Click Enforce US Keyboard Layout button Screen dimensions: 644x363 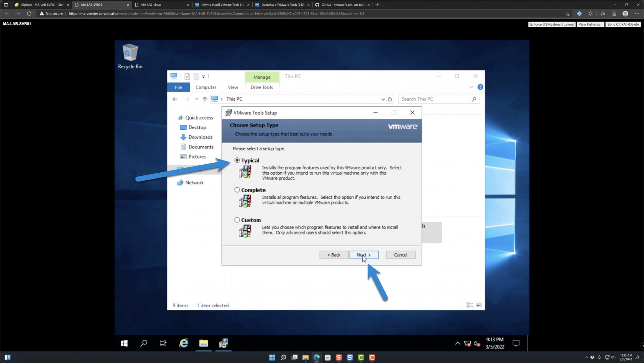point(552,24)
